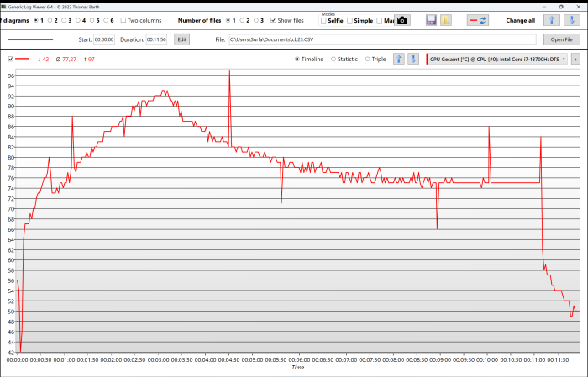This screenshot has width=588, height=377.
Task: Click the 96 temperature axis label
Action: (11, 76)
